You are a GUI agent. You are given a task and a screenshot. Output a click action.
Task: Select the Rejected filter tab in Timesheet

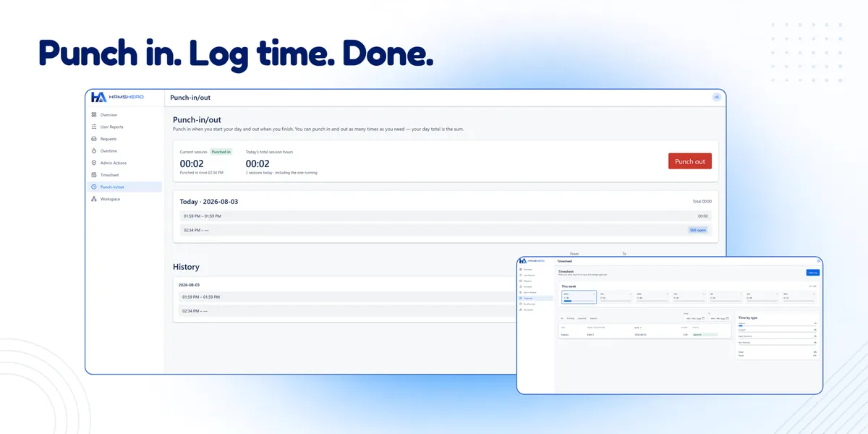(x=594, y=318)
